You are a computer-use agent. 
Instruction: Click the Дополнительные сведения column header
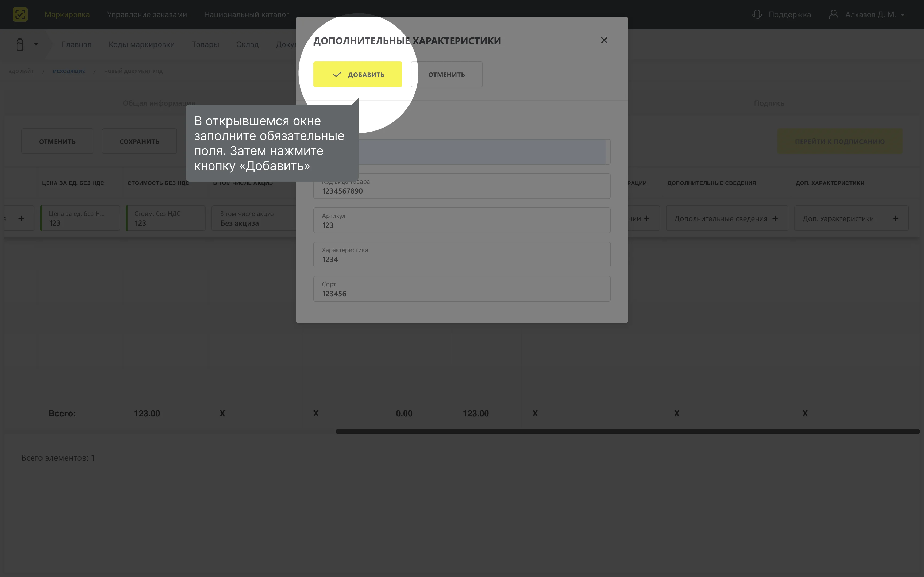tap(711, 183)
